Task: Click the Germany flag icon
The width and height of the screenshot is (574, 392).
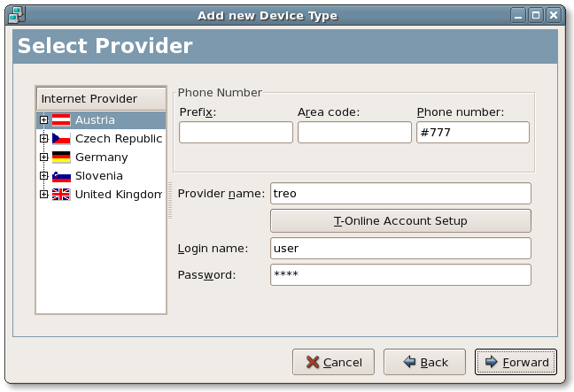Action: click(x=61, y=158)
